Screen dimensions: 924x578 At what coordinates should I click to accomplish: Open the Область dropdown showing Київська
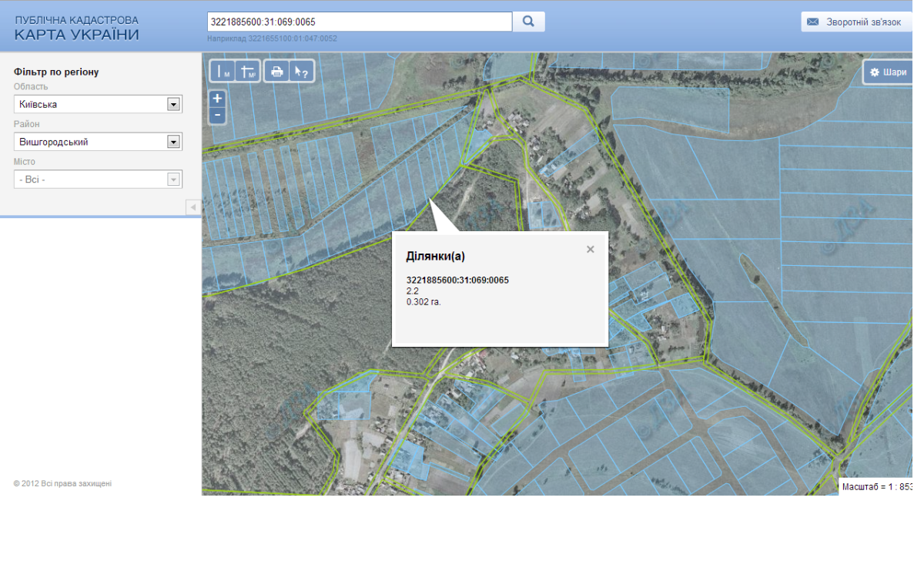pos(98,104)
